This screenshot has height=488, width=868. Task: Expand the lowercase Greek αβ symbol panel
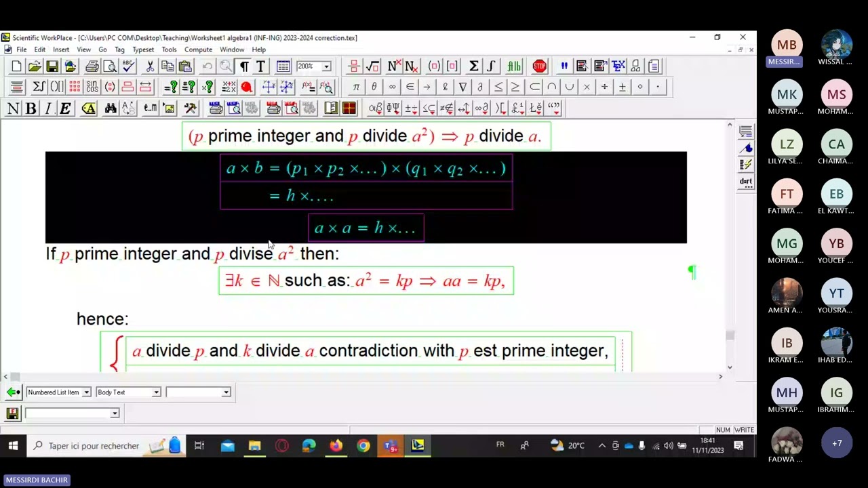tap(376, 108)
